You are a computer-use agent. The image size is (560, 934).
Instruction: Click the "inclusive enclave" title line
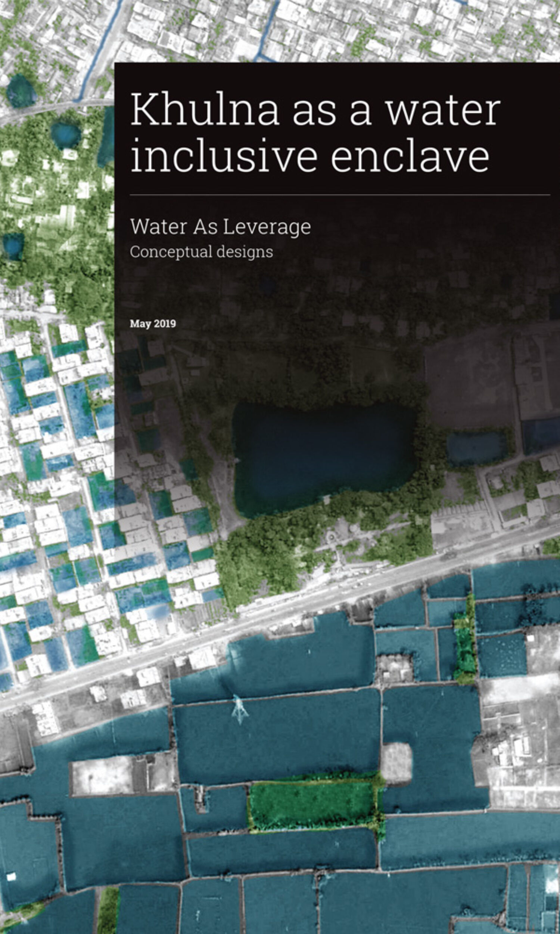point(309,155)
